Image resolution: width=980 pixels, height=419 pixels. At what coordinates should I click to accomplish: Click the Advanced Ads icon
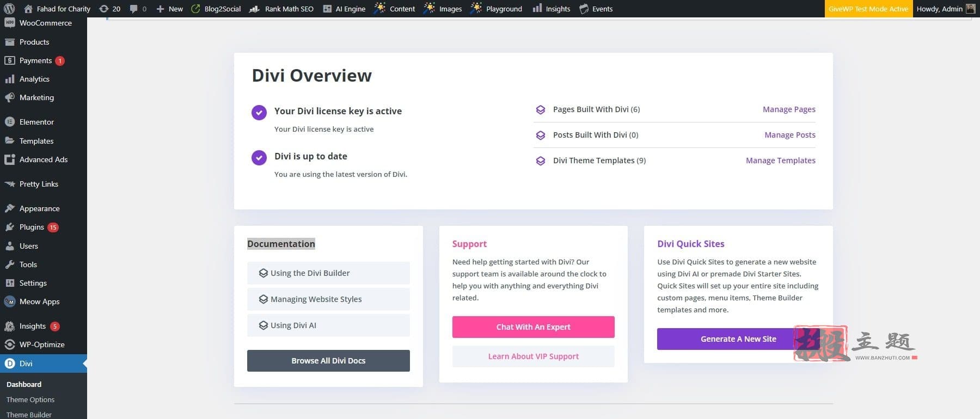(x=9, y=159)
